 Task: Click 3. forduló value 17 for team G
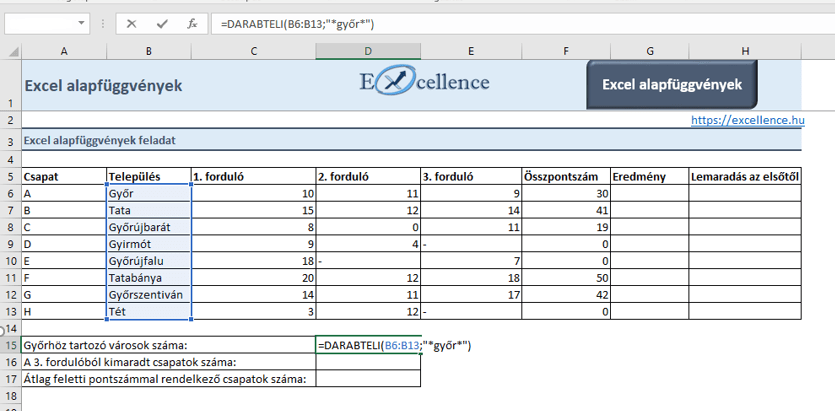[x=471, y=294]
